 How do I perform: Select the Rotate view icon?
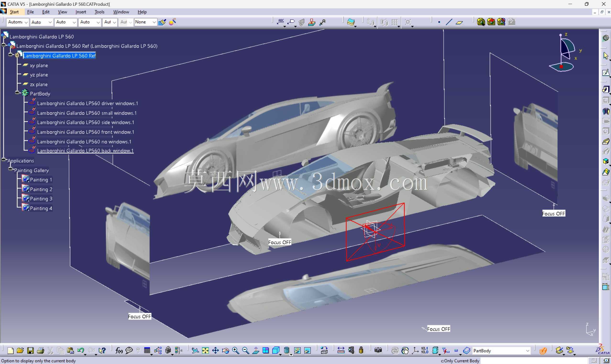(226, 351)
